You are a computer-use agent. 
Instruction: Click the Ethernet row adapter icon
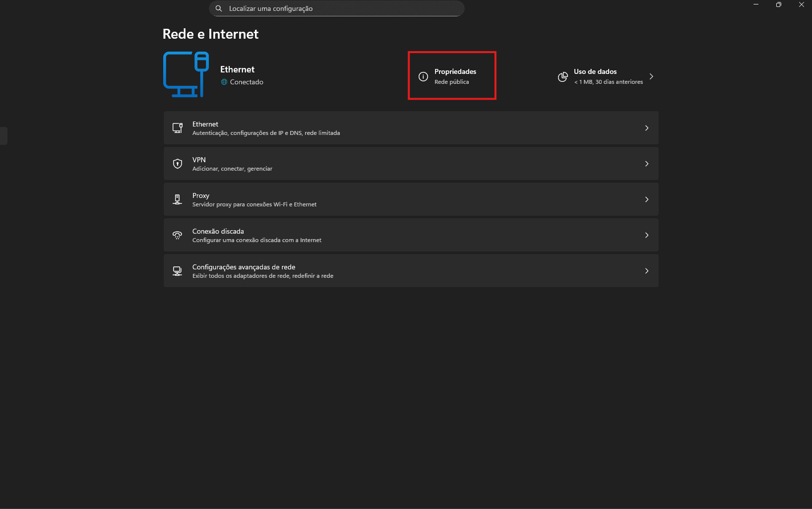tap(178, 128)
